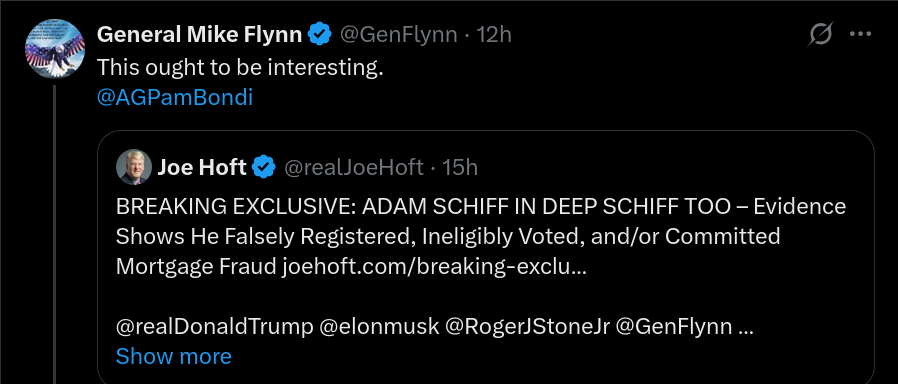Open General Mike Flynn's eagle avatar
This screenshot has width=898, height=384.
(55, 49)
